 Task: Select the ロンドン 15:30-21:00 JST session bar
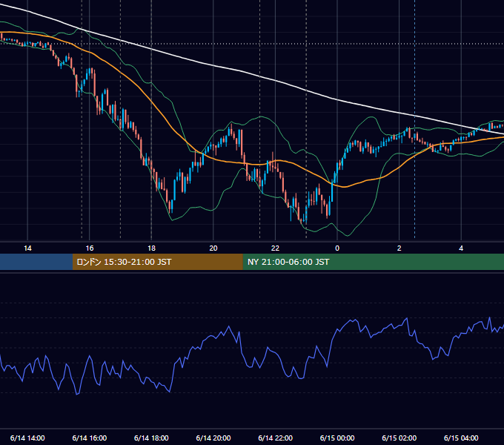(x=157, y=262)
